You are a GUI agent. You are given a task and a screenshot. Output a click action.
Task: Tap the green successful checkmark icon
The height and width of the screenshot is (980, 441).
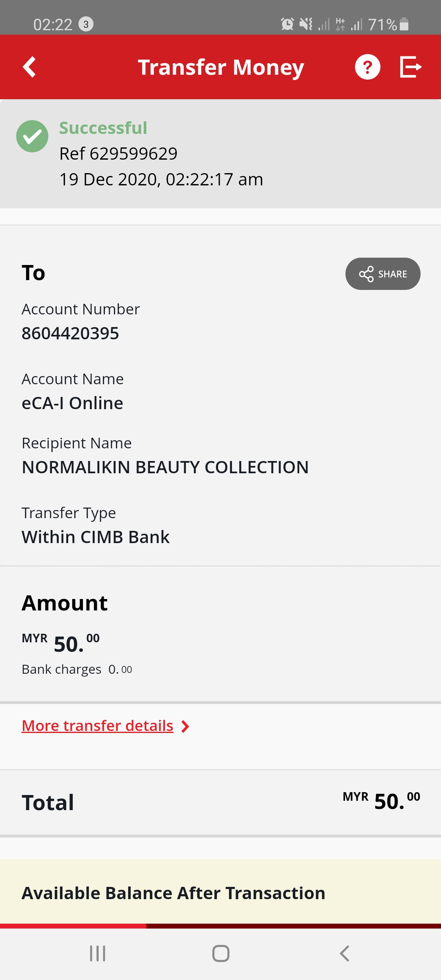pyautogui.click(x=32, y=136)
